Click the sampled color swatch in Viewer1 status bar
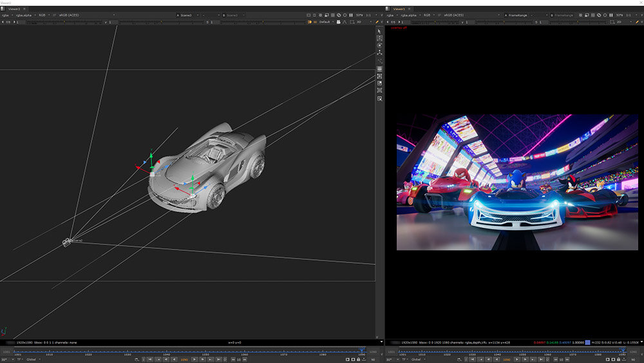Image resolution: width=644 pixels, height=363 pixels. point(587,342)
